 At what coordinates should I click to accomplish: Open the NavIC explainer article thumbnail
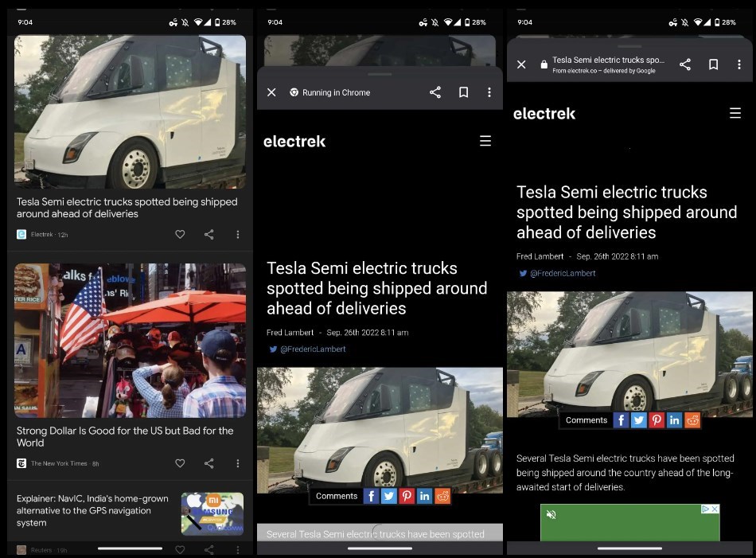pos(212,513)
